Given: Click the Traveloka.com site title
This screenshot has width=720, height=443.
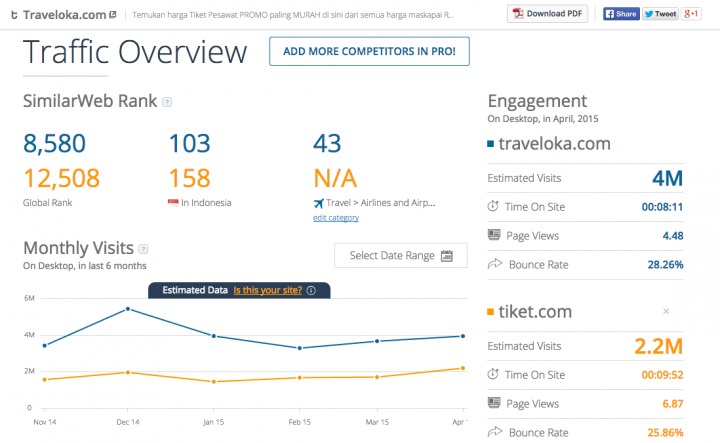Looking at the screenshot, I should (x=64, y=15).
